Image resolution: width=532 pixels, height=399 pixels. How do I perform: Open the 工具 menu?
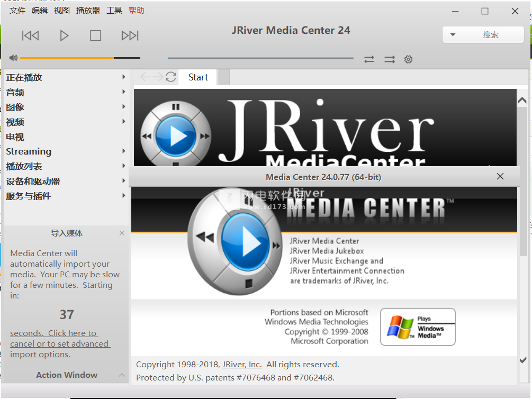(x=114, y=11)
